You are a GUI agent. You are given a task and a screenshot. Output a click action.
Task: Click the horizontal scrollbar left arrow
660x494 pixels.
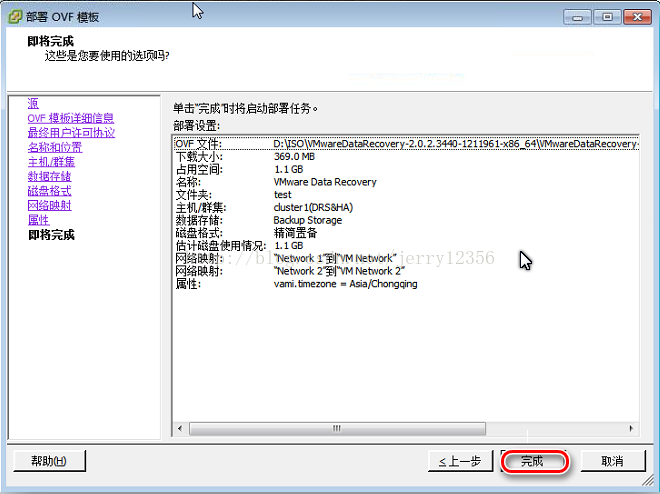pos(180,428)
